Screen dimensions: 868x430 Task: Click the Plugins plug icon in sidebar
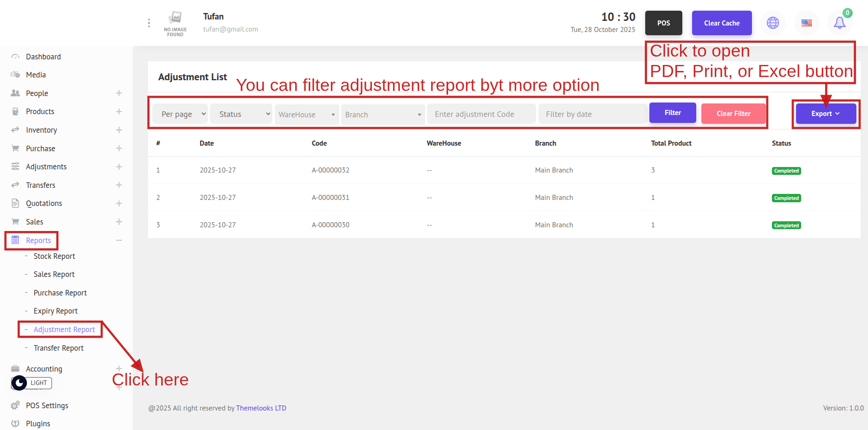point(15,424)
